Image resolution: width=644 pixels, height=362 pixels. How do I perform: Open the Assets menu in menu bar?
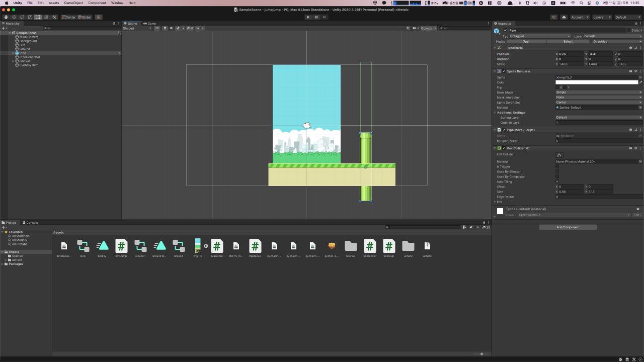pyautogui.click(x=54, y=3)
